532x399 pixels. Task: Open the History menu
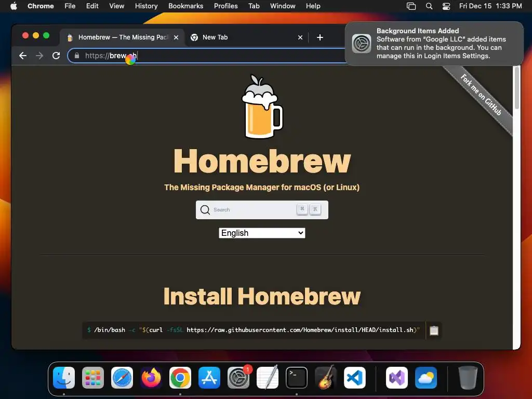pyautogui.click(x=146, y=6)
